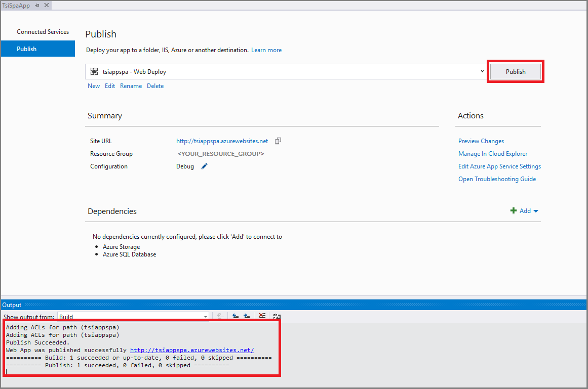Click the Learn more link
The width and height of the screenshot is (588, 389).
(266, 50)
